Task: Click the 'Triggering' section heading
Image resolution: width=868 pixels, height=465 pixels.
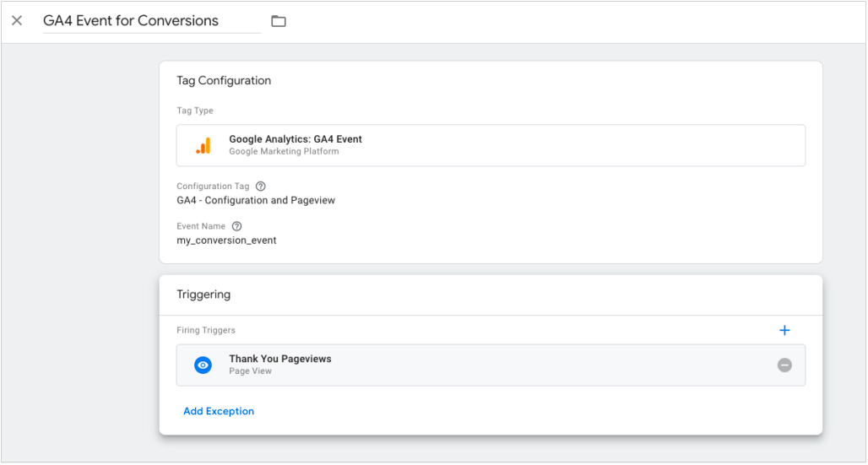Action: coord(203,295)
